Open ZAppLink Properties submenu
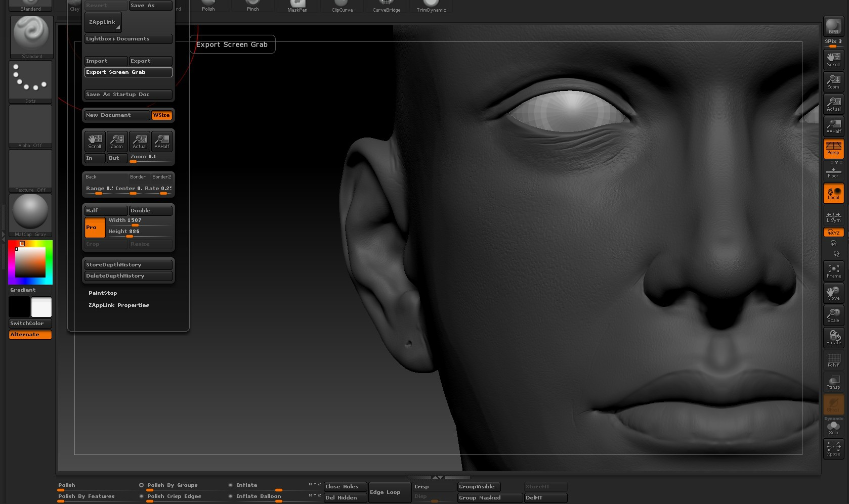This screenshot has height=504, width=849. tap(118, 305)
